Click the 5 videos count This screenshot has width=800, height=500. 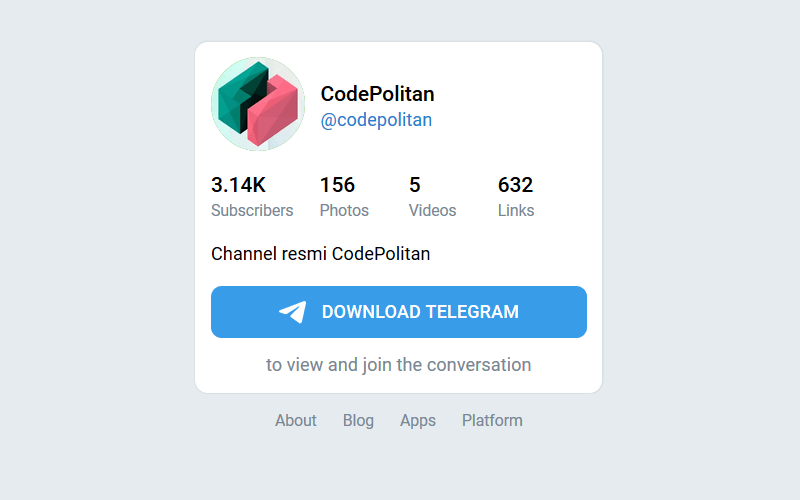pyautogui.click(x=415, y=185)
